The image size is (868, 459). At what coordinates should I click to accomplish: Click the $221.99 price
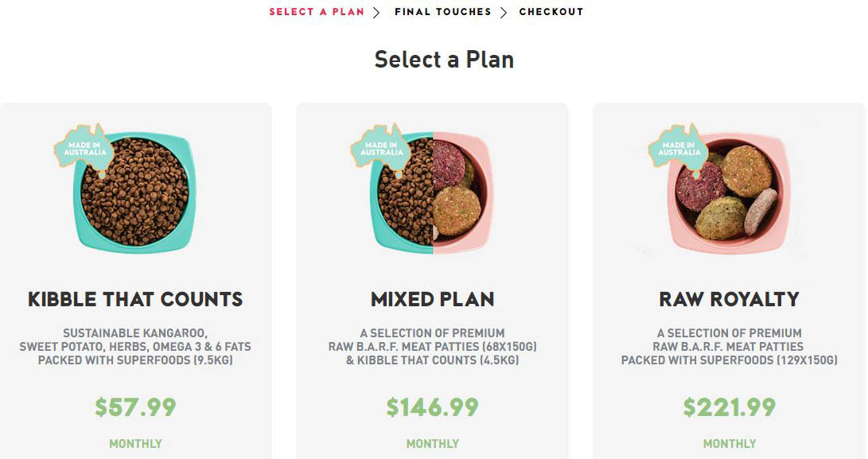[x=730, y=407]
